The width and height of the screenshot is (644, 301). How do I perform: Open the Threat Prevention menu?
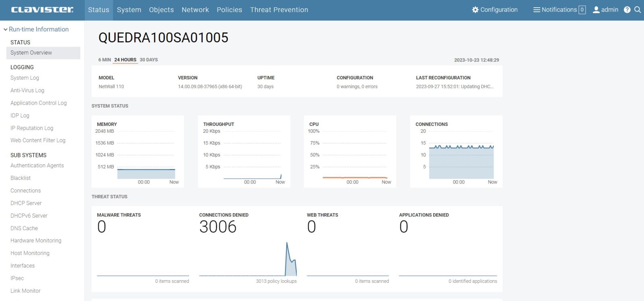coord(279,10)
